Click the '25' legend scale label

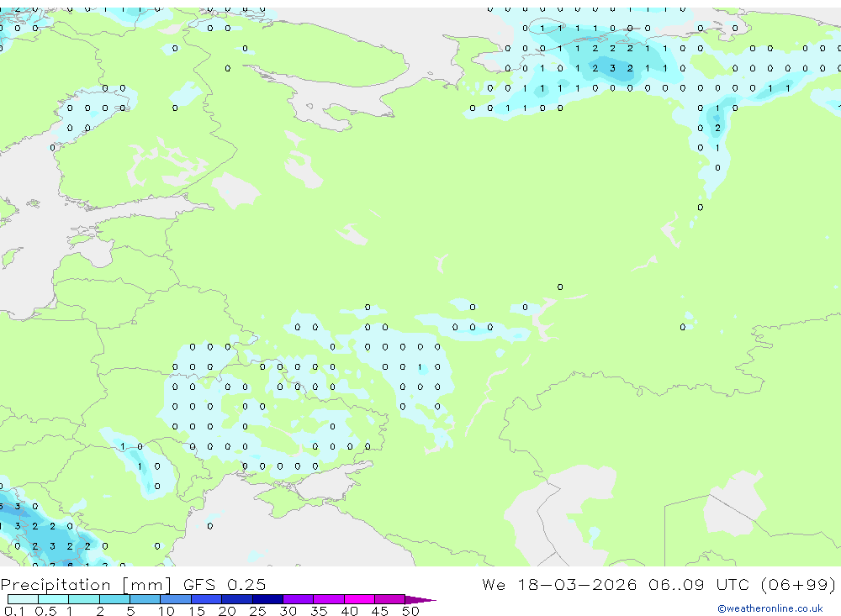click(257, 611)
